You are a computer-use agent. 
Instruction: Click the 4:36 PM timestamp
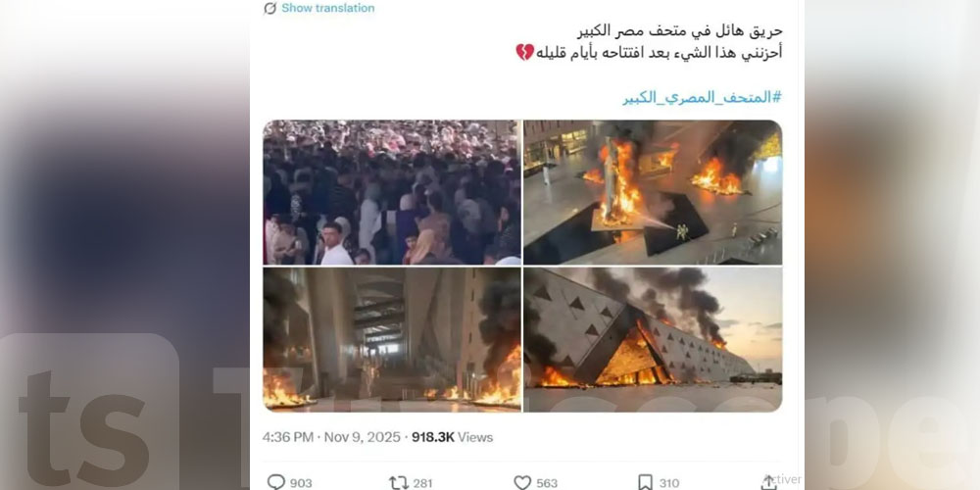(x=287, y=437)
